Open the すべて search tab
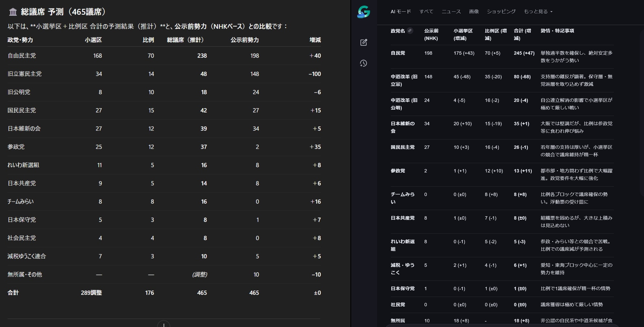This screenshot has width=644, height=327. tap(426, 11)
